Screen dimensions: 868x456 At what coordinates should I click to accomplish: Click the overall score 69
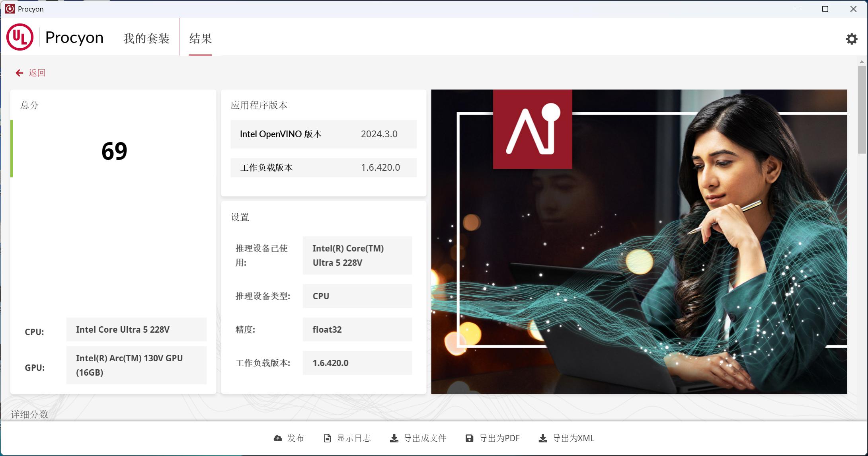(114, 151)
